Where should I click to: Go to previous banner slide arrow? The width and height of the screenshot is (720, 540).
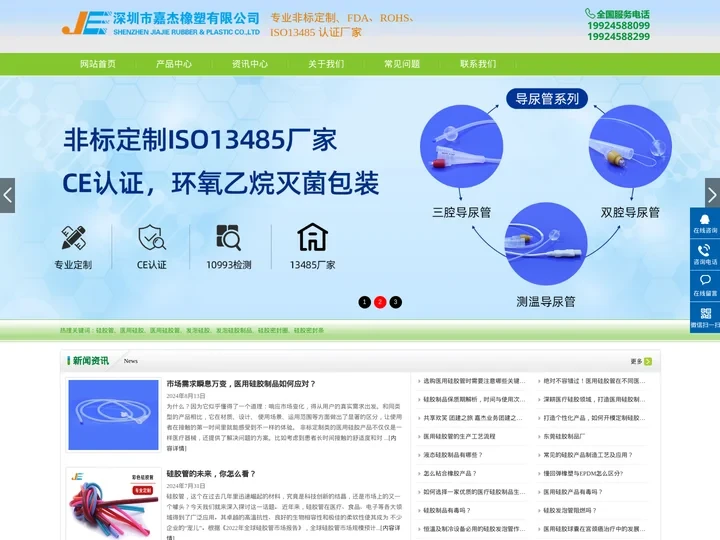pyautogui.click(x=7, y=196)
